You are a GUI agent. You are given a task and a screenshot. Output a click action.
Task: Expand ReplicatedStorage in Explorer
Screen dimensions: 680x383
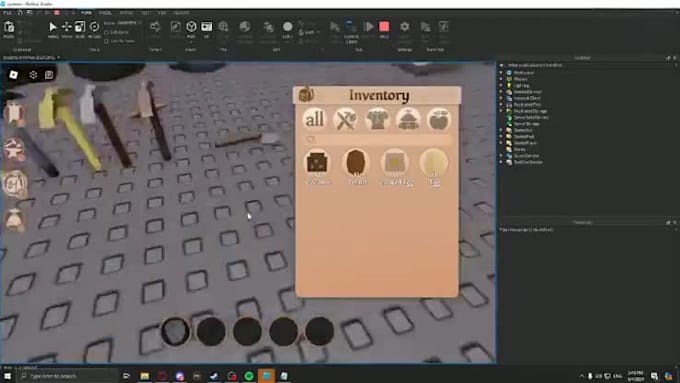pyautogui.click(x=501, y=111)
